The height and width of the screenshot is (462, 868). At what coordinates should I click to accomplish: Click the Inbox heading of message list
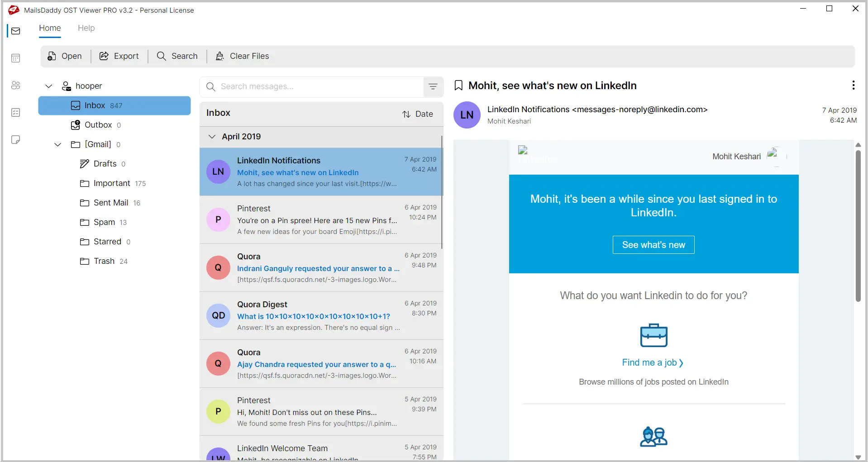pos(218,113)
